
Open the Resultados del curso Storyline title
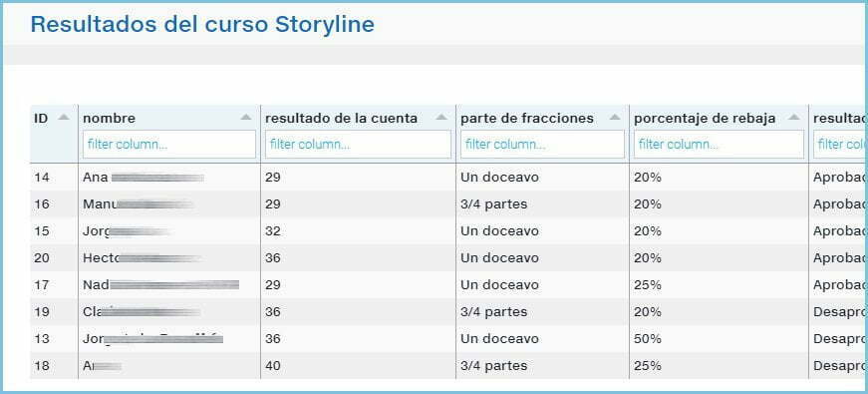pyautogui.click(x=202, y=24)
